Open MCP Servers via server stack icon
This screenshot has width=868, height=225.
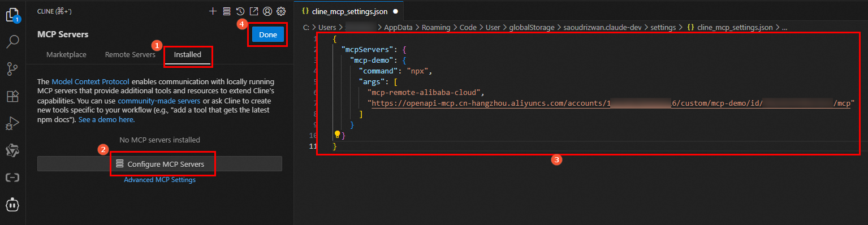[227, 11]
